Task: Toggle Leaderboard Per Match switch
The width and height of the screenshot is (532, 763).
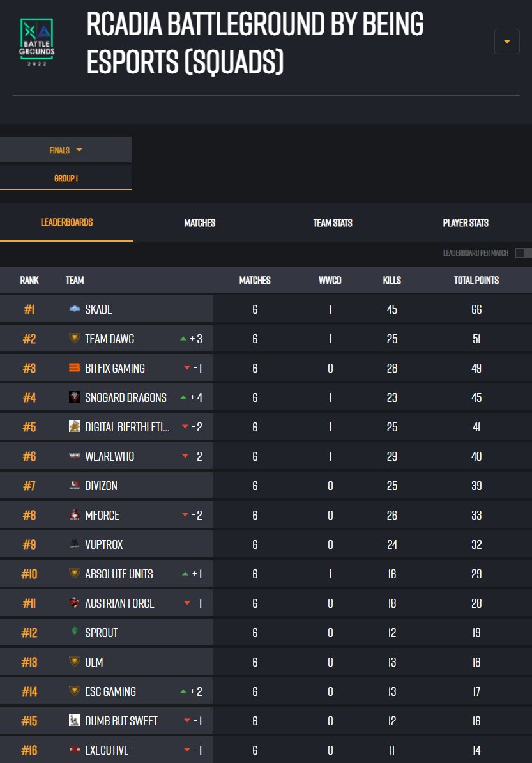Action: pos(523,253)
